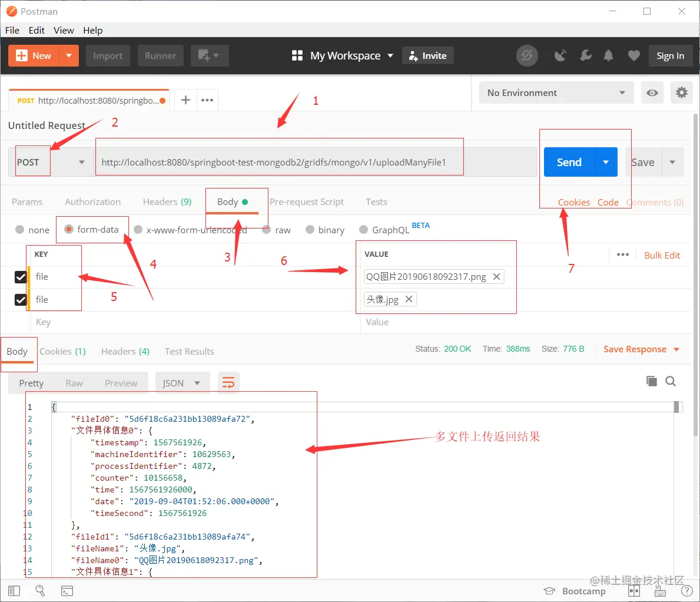Open the response Headers (4) tab
Viewport: 700px width, 602px height.
[125, 352]
